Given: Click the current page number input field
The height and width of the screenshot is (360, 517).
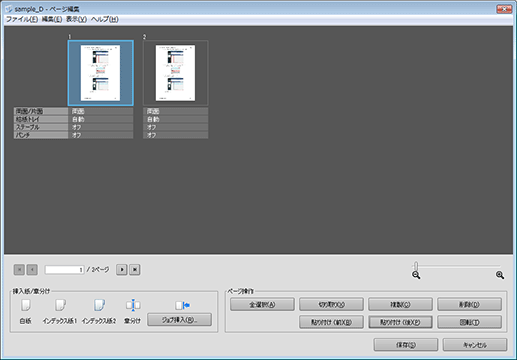Looking at the screenshot, I should pyautogui.click(x=65, y=270).
